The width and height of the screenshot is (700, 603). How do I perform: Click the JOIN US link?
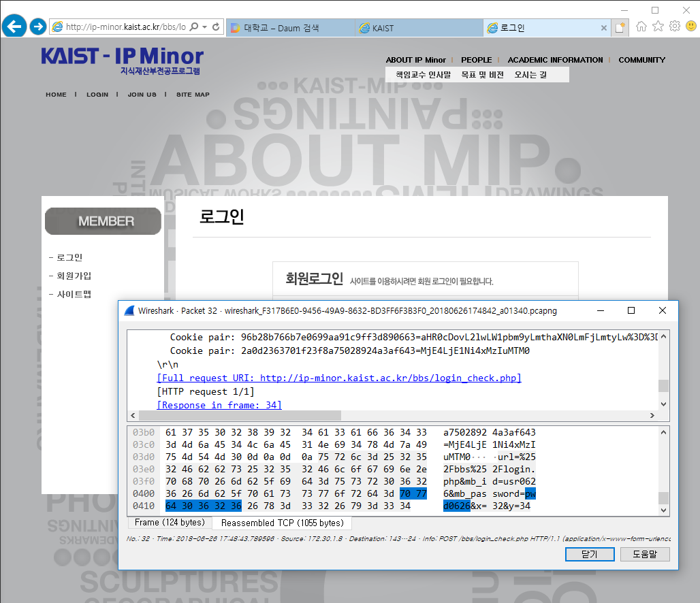(142, 95)
